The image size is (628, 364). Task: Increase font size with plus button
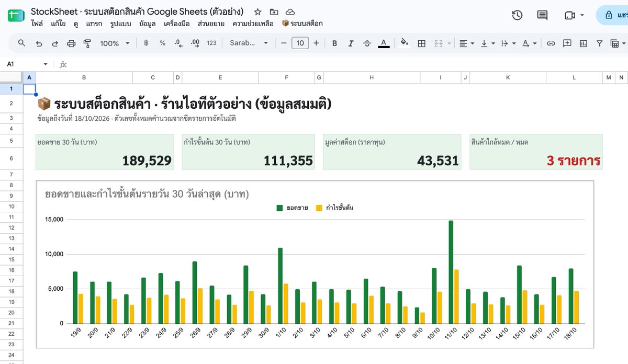[316, 43]
